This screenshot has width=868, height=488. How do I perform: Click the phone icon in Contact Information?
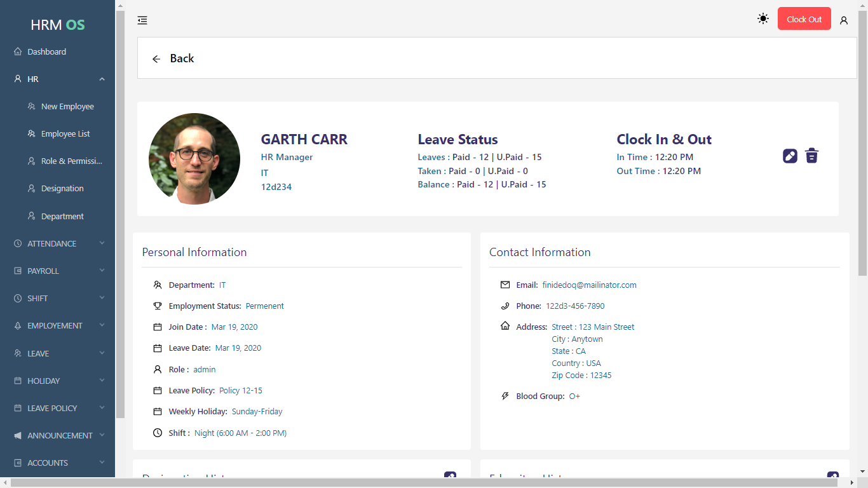(505, 306)
